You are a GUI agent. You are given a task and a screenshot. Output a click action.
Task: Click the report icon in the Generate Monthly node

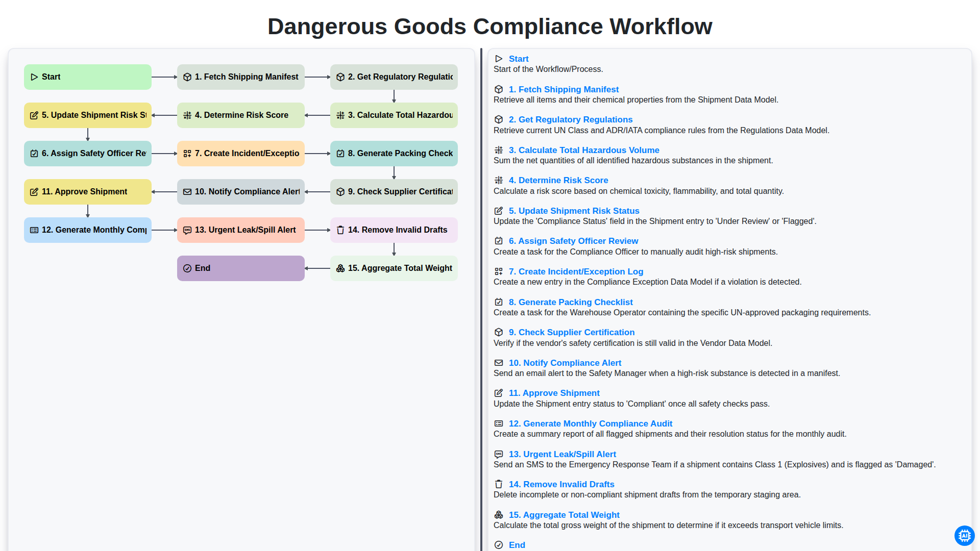pyautogui.click(x=34, y=230)
